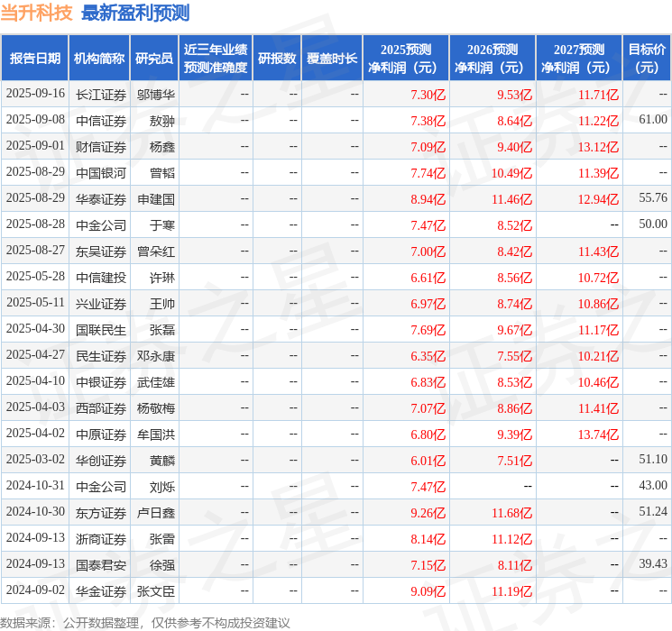Click the target price 61.00
The width and height of the screenshot is (672, 631).
coord(653,120)
